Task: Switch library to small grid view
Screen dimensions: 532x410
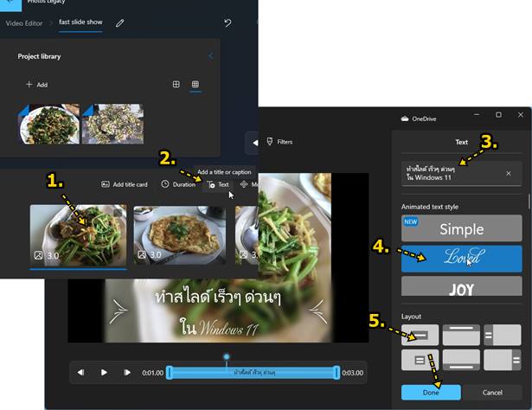Action: click(x=195, y=84)
